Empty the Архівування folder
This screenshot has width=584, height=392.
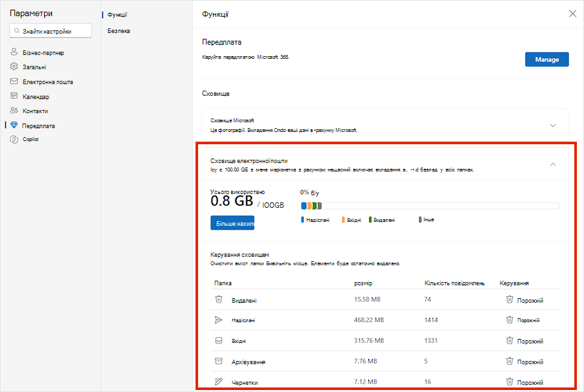pos(524,362)
